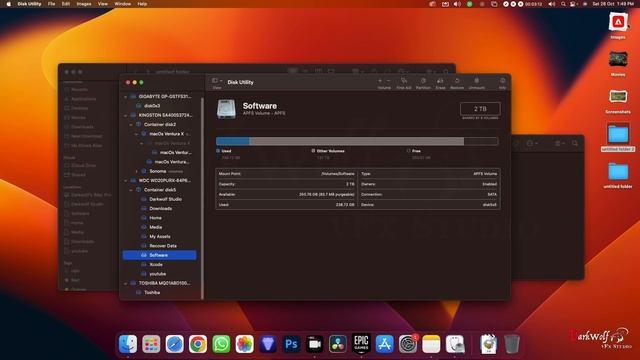The height and width of the screenshot is (360, 640).
Task: Add a volume with the plus icon
Action: 380,81
